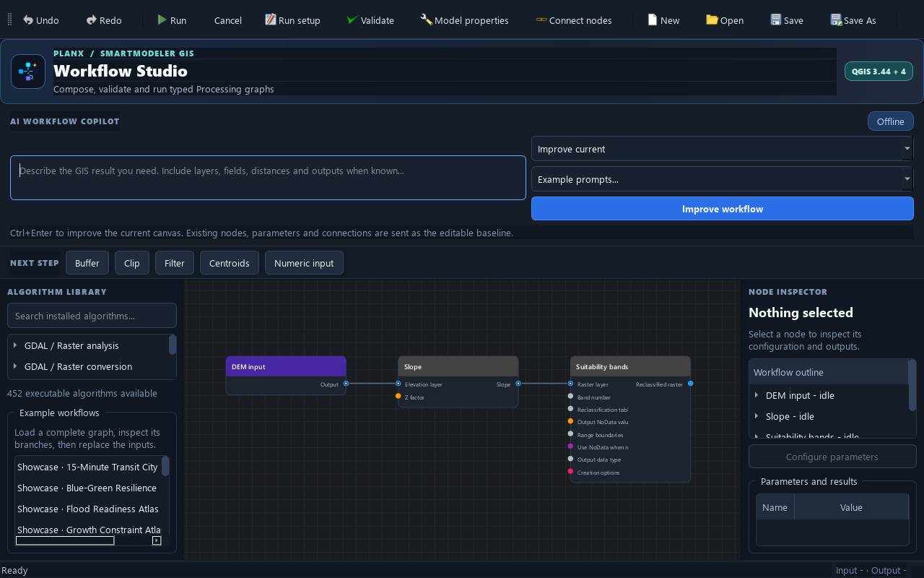Click the Improve workflow button
This screenshot has width=924, height=578.
coord(722,209)
